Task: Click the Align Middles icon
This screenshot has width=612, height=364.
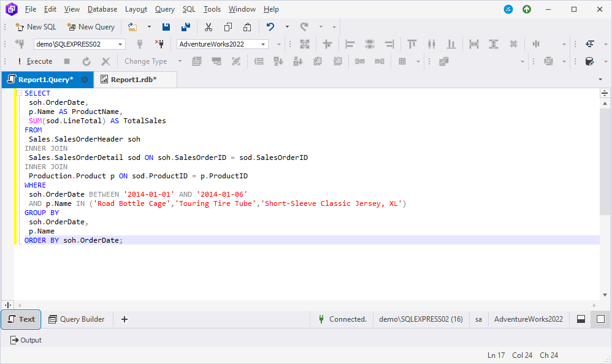Action: (x=431, y=44)
